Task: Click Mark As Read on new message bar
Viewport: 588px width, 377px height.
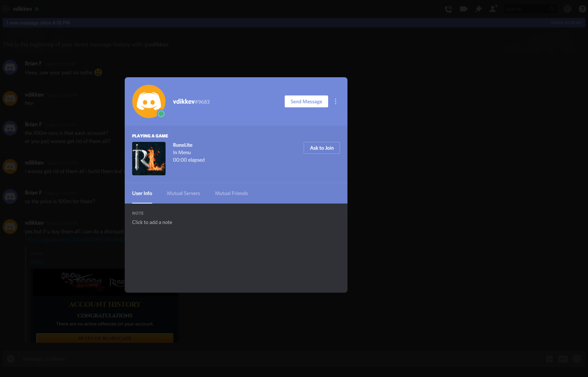Action: point(566,23)
